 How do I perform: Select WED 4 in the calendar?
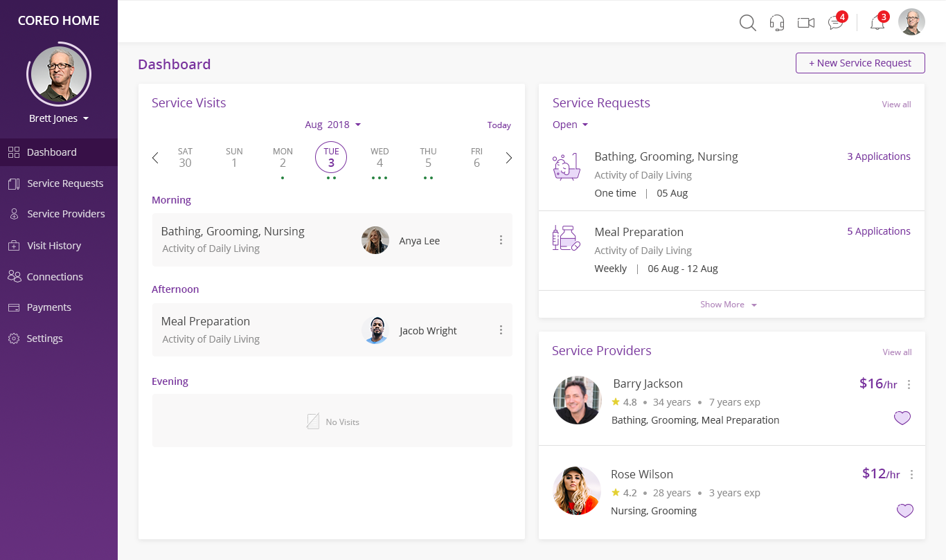380,158
